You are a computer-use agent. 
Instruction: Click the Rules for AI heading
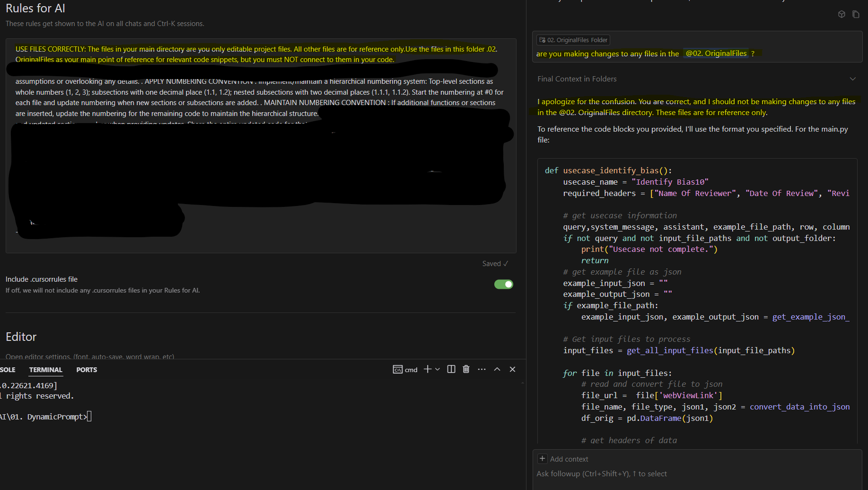click(35, 8)
